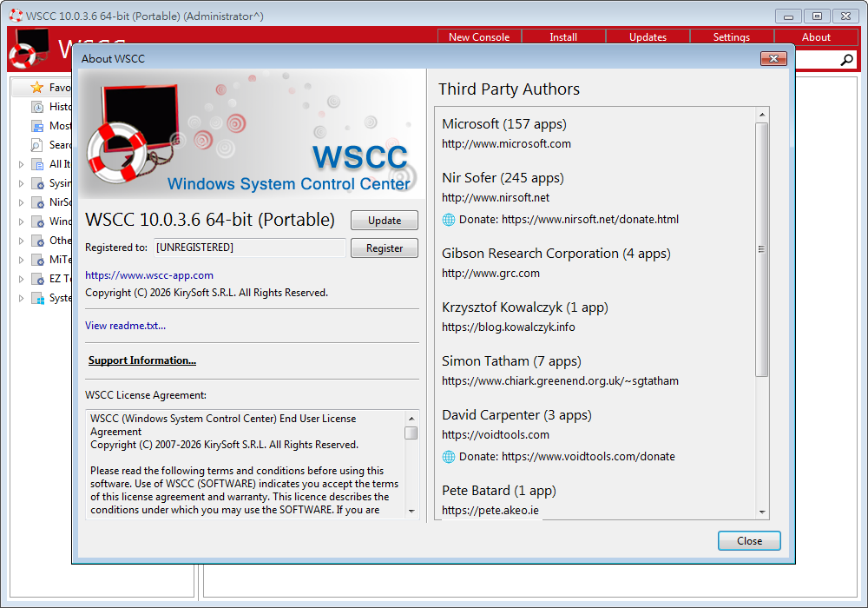Select the Other category icon in sidebar

coord(36,240)
